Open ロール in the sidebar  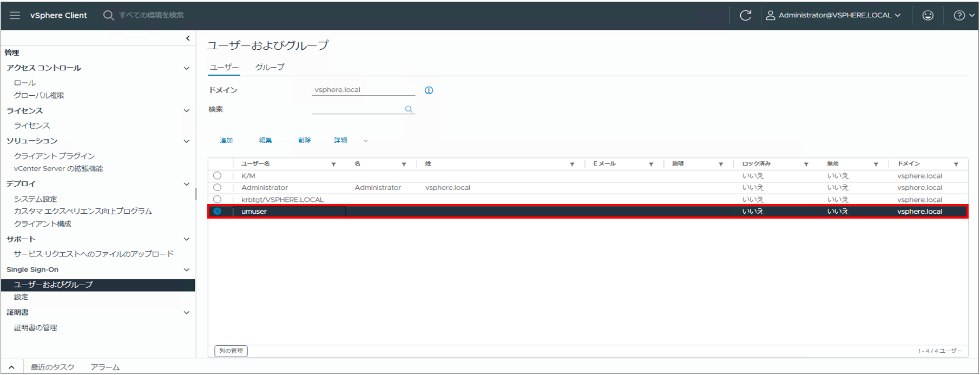[x=25, y=83]
